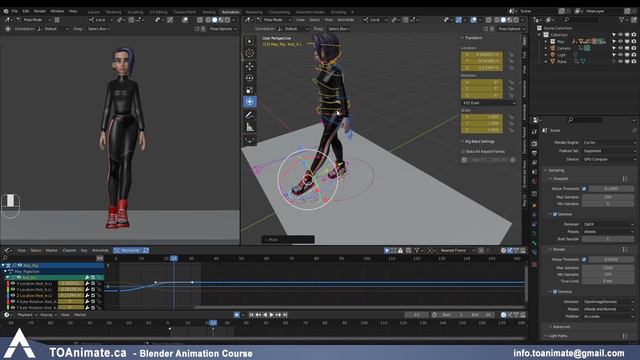
Task: Hide X Location channel with eye icon
Action: click(13, 283)
